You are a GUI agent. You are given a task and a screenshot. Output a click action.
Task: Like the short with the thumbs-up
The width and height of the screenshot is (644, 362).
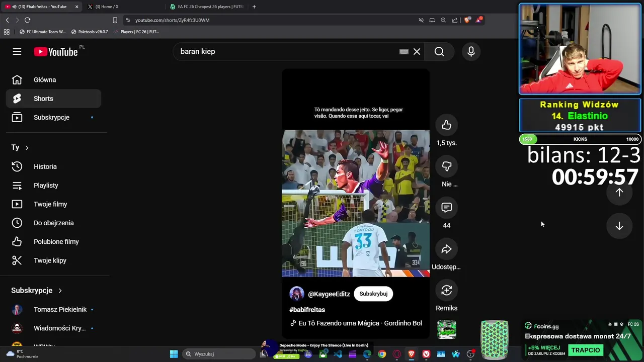pyautogui.click(x=446, y=125)
